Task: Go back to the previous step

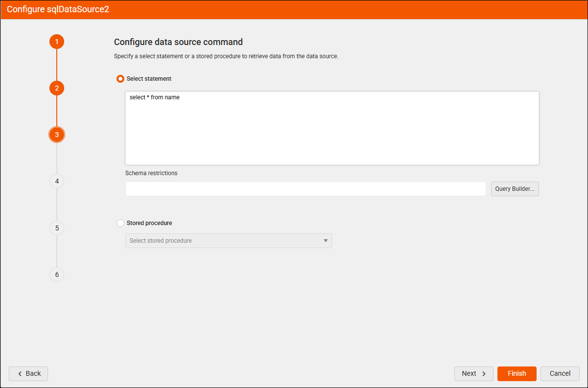Action: [28, 374]
